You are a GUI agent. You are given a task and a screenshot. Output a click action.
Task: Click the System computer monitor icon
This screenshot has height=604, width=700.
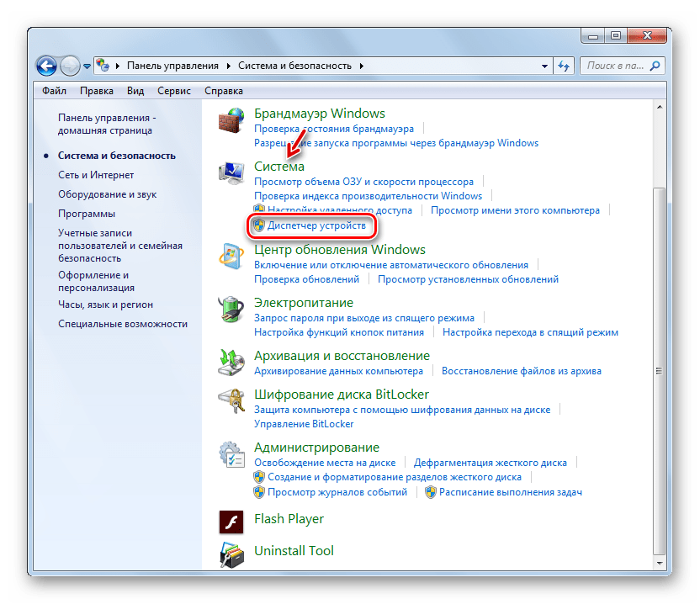tap(231, 173)
